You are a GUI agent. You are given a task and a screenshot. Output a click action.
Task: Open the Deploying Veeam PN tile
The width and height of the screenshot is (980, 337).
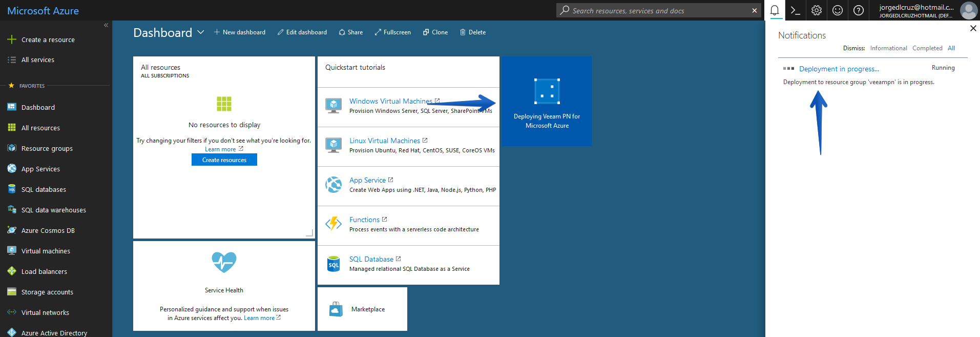pyautogui.click(x=547, y=102)
